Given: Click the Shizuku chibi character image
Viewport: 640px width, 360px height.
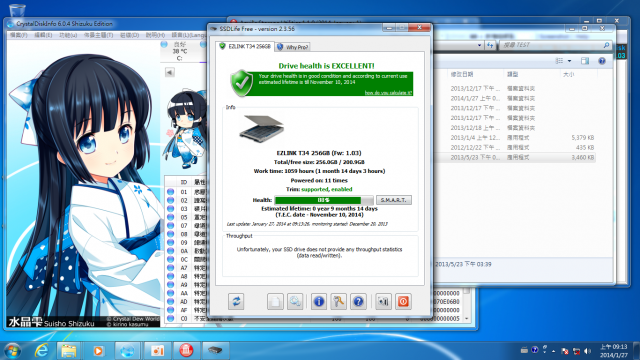Looking at the screenshot, I should (186, 129).
